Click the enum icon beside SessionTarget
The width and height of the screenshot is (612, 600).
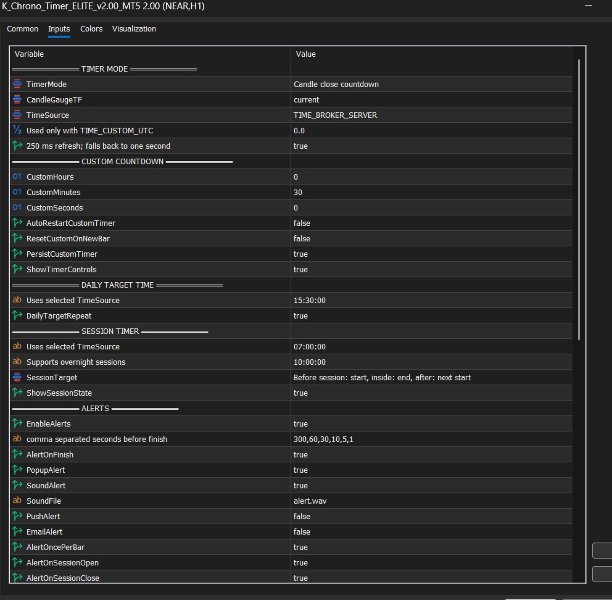click(17, 377)
